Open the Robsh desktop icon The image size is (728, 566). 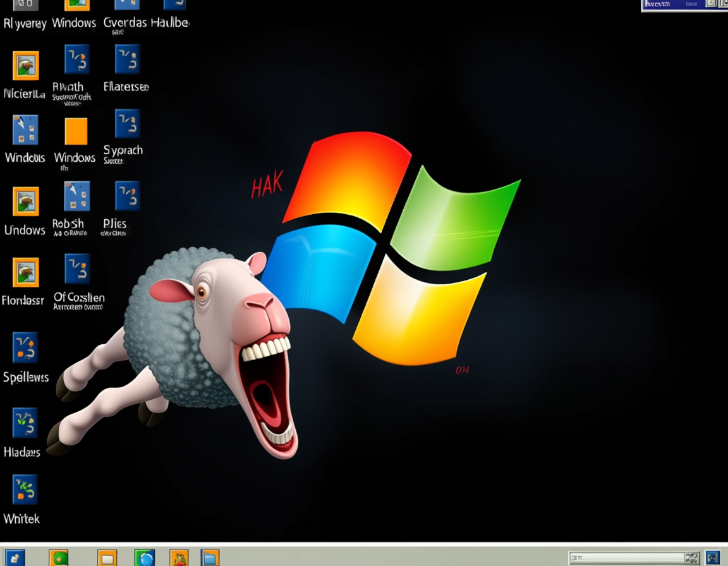76,196
